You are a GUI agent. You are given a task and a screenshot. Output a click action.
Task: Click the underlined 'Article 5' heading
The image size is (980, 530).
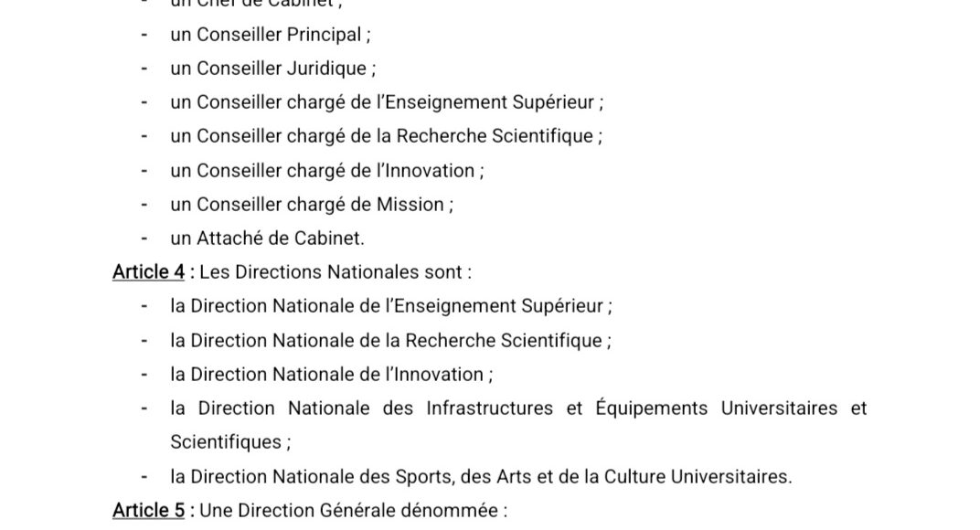pos(149,510)
